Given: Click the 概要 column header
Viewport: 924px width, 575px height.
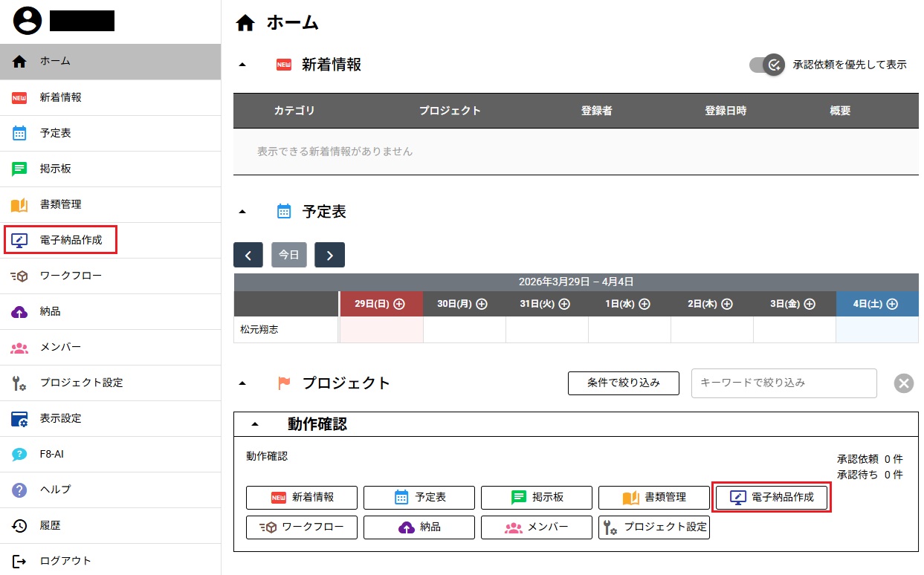Looking at the screenshot, I should click(840, 111).
